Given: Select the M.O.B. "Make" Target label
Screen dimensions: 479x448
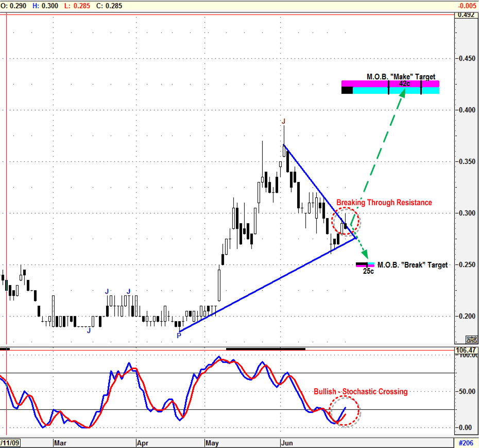Looking at the screenshot, I should pyautogui.click(x=401, y=77).
